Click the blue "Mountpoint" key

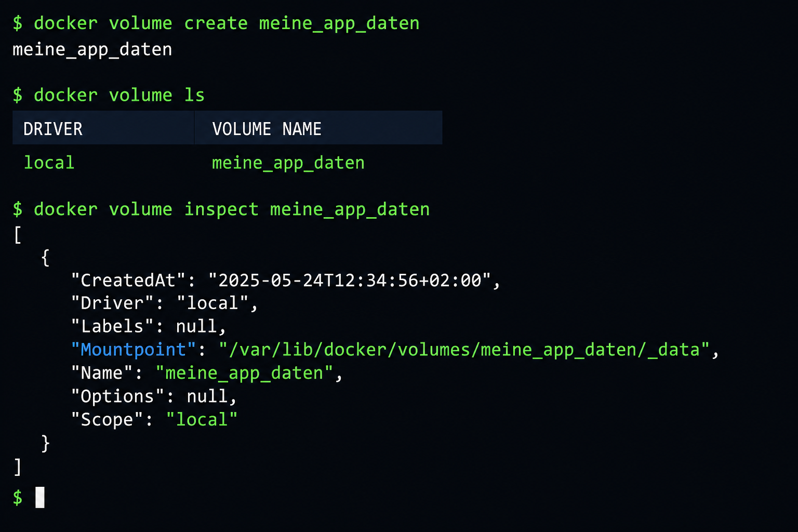coord(134,350)
